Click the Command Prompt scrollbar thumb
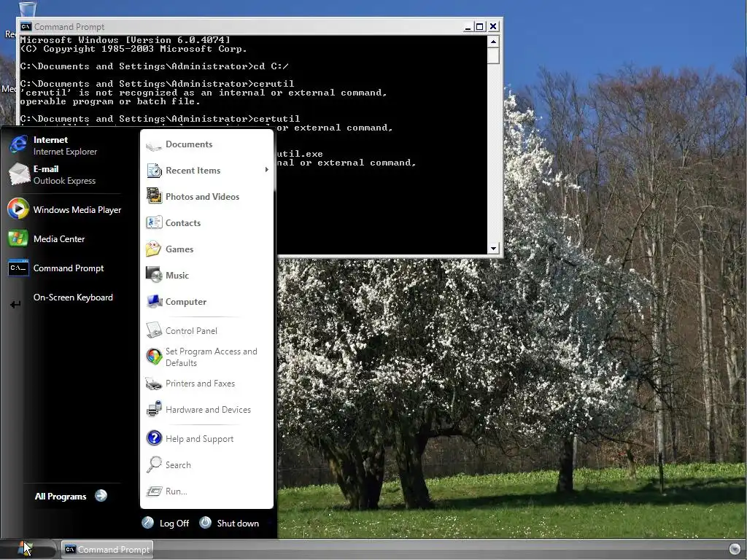Viewport: 747px width, 560px height. (x=493, y=55)
